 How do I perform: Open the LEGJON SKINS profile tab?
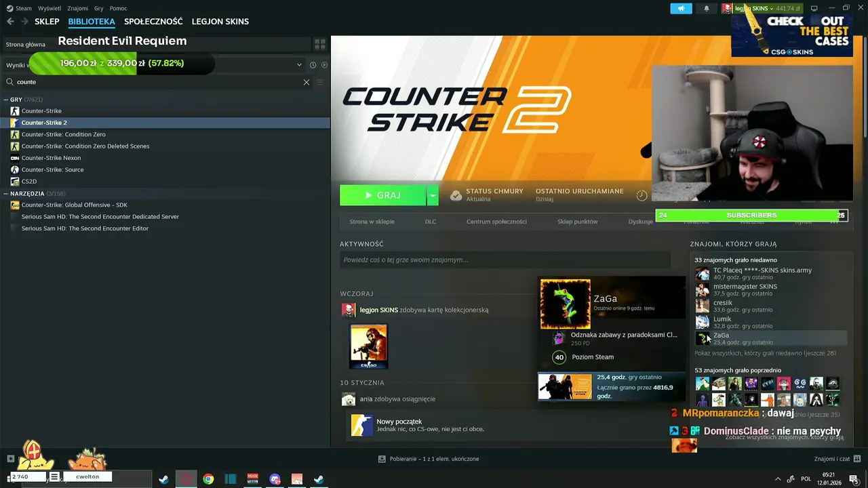point(220,22)
